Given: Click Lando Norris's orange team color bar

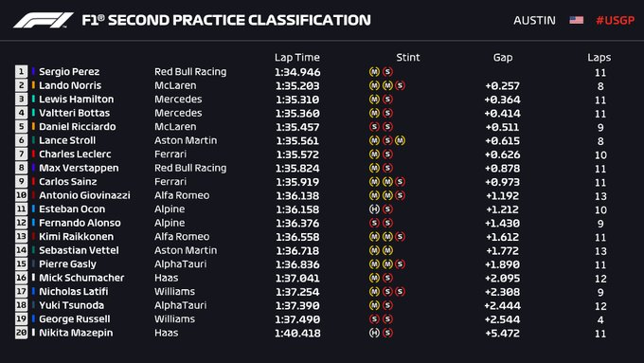Looking at the screenshot, I should tap(33, 85).
